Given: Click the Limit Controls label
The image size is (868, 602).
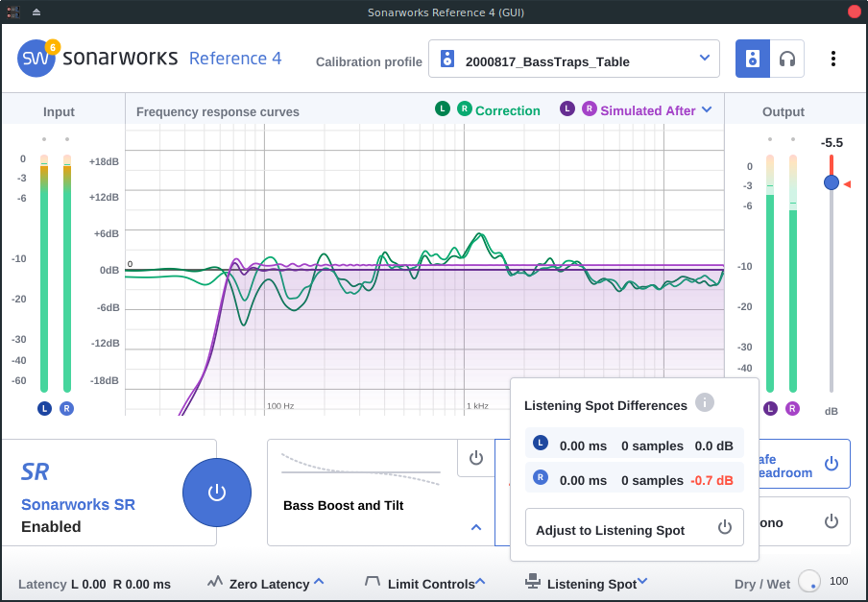Looking at the screenshot, I should click(x=431, y=585).
